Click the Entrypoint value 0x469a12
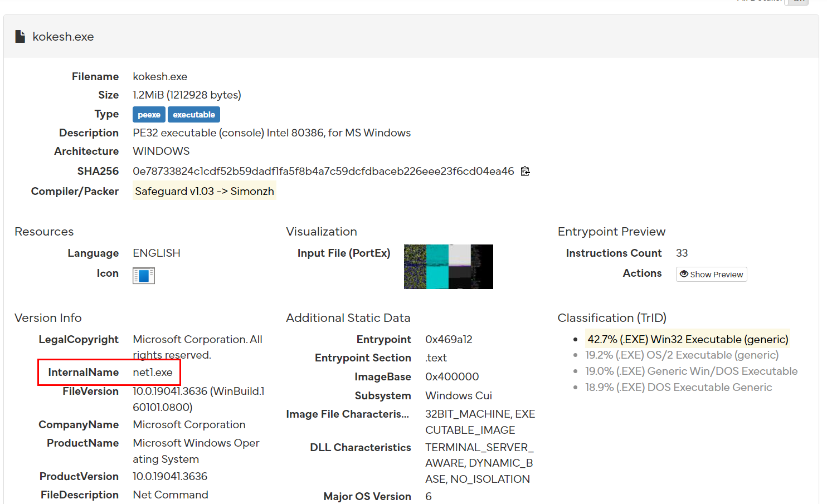The image size is (827, 504). point(449,339)
